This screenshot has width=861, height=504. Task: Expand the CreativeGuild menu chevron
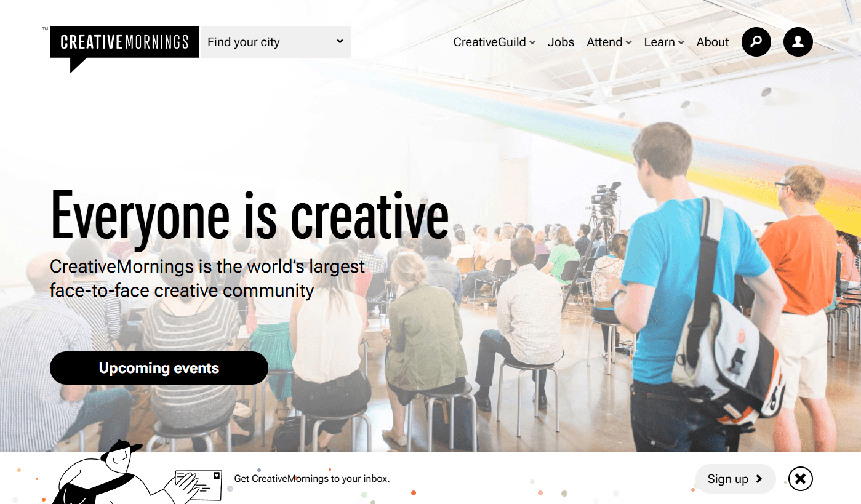click(x=532, y=42)
